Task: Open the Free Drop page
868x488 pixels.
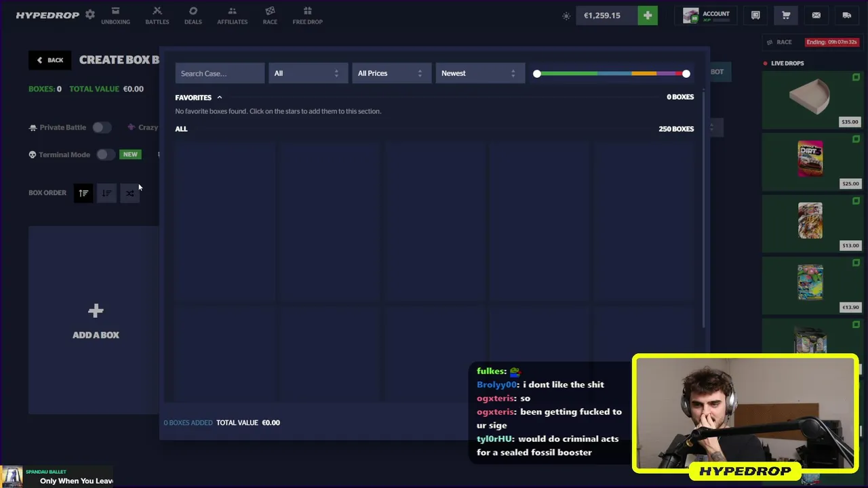Action: tap(308, 16)
